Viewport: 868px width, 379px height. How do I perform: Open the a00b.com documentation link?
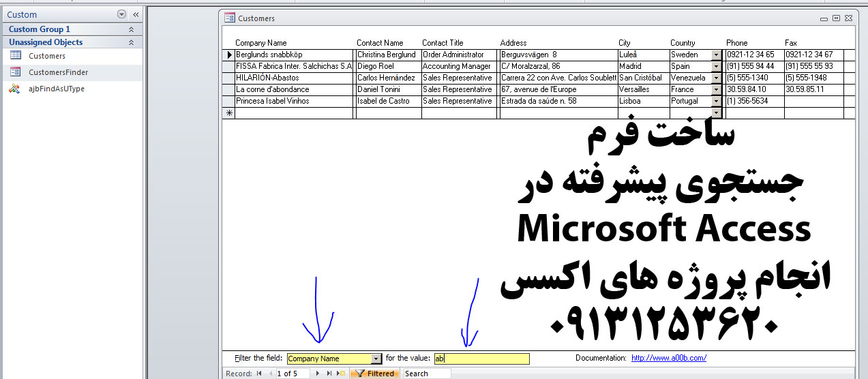coord(668,358)
